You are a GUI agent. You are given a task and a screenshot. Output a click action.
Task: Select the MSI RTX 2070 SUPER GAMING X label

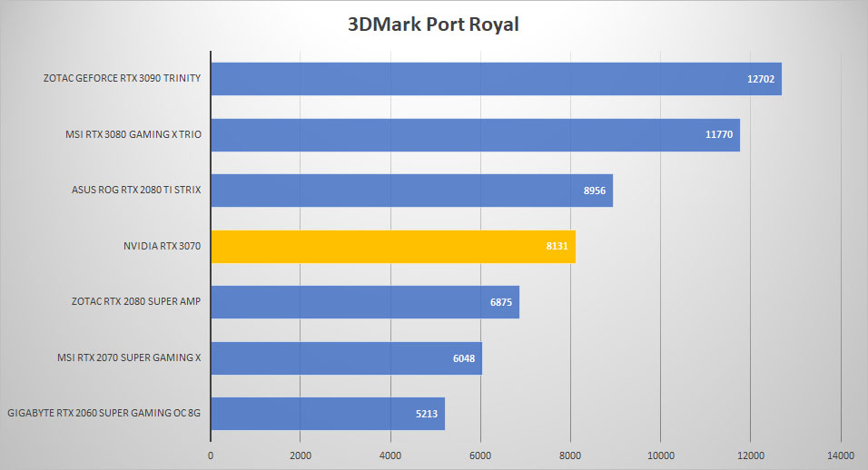coord(129,357)
